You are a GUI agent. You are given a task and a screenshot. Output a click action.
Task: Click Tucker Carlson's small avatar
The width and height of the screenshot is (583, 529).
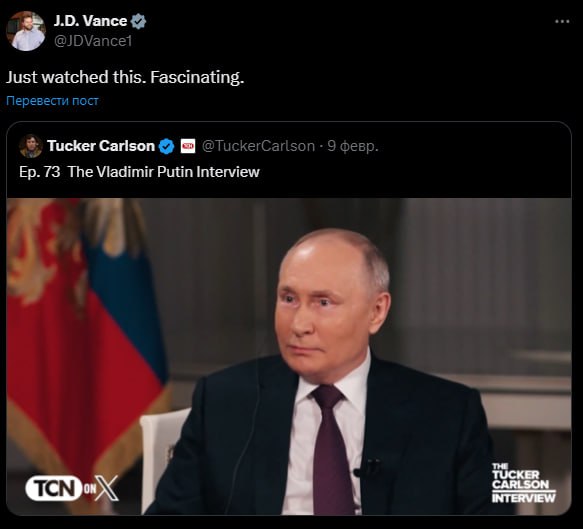[x=31, y=146]
